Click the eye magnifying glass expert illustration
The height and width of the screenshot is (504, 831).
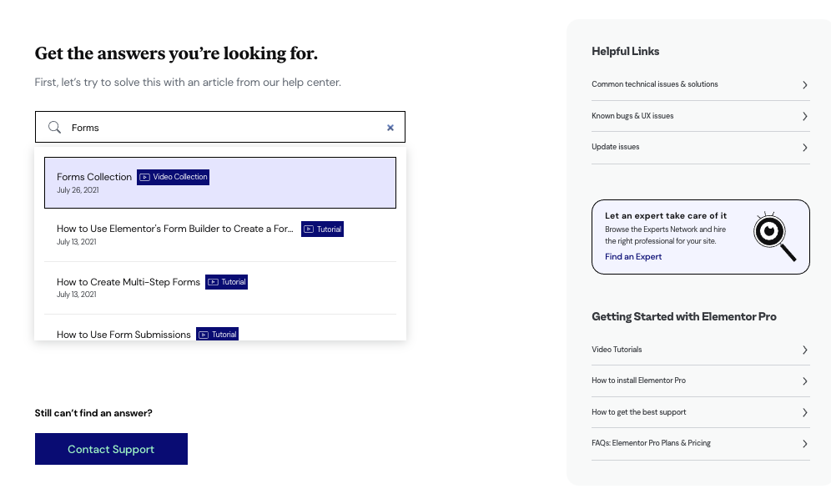coord(774,236)
